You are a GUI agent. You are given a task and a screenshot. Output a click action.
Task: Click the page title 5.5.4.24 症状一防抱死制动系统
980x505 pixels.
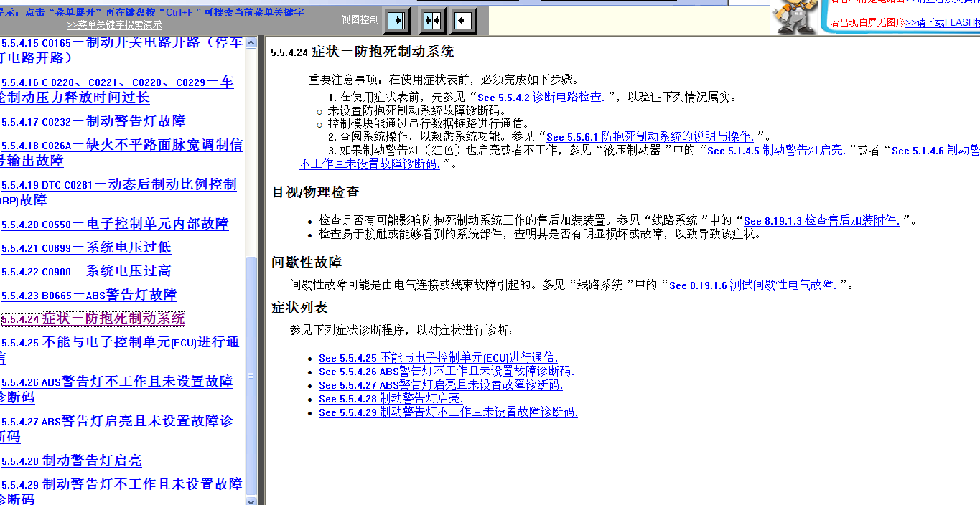click(x=363, y=52)
